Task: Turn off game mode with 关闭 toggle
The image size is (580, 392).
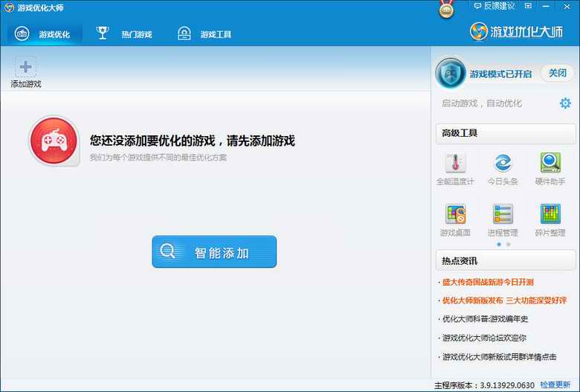Action: click(x=558, y=73)
